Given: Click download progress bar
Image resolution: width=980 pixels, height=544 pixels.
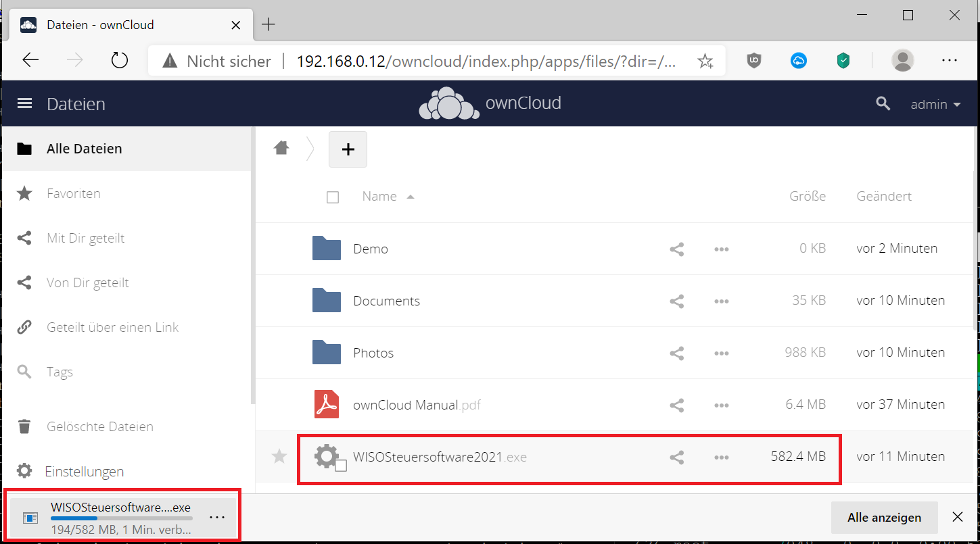Looking at the screenshot, I should click(122, 518).
